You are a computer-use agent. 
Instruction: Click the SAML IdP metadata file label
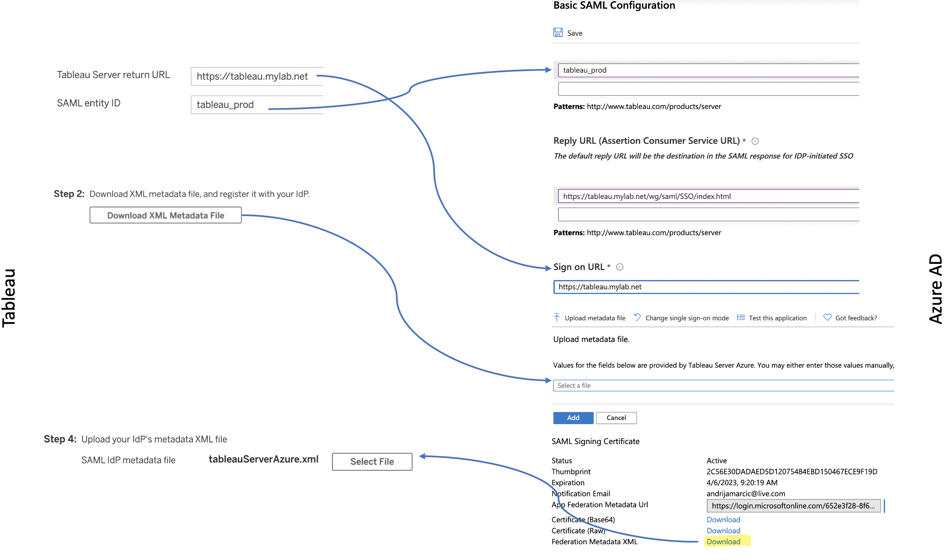click(128, 460)
